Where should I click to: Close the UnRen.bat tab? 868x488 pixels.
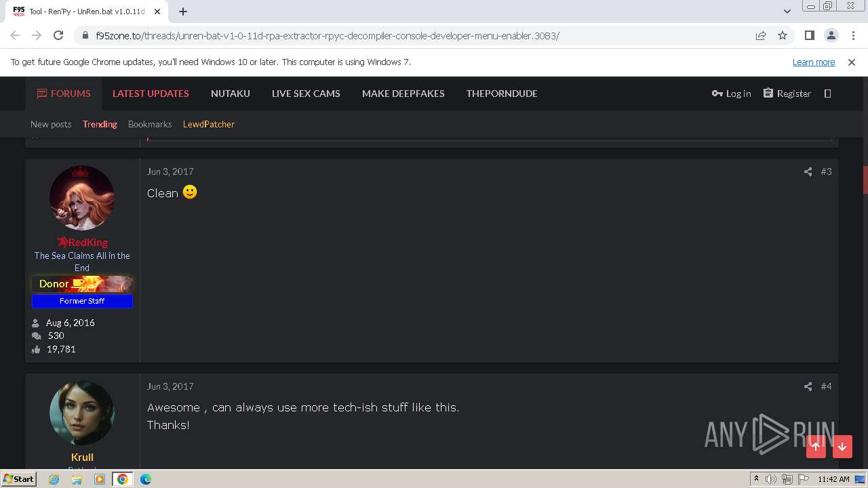click(157, 12)
